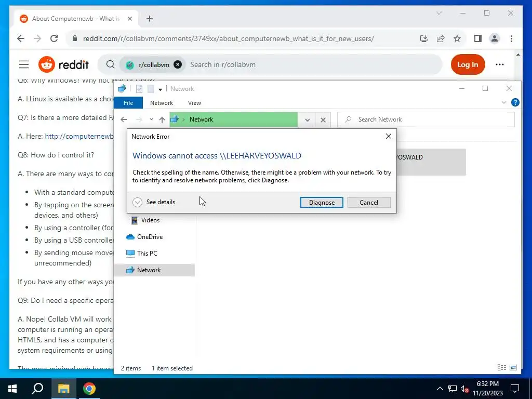
Task: Share this page icon in Chrome
Action: click(441, 38)
